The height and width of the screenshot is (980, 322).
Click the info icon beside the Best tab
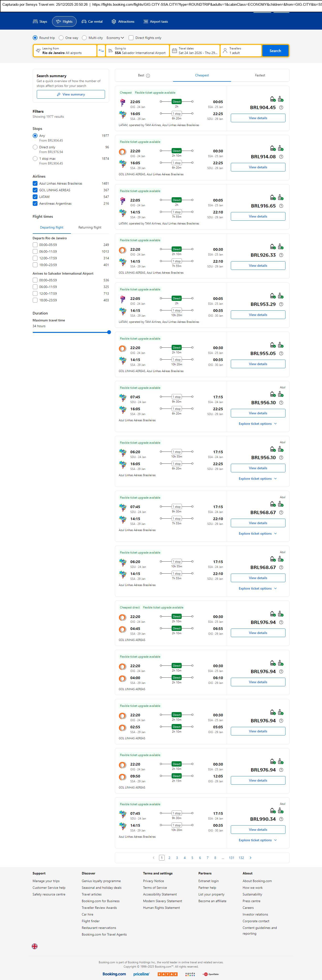tap(148, 76)
